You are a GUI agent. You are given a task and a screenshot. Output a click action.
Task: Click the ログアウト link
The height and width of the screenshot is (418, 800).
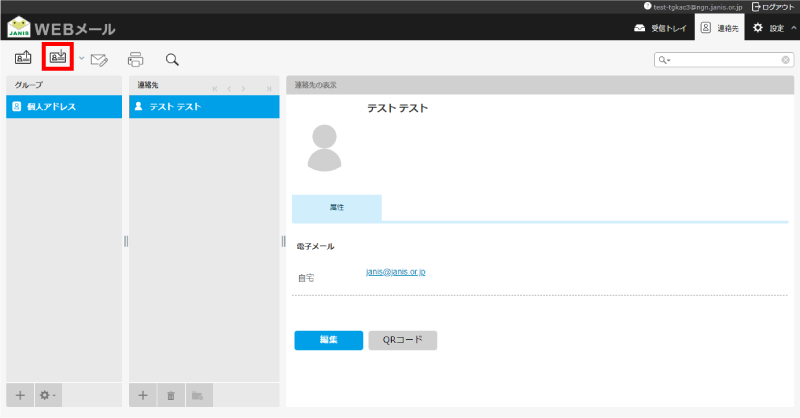[x=773, y=7]
